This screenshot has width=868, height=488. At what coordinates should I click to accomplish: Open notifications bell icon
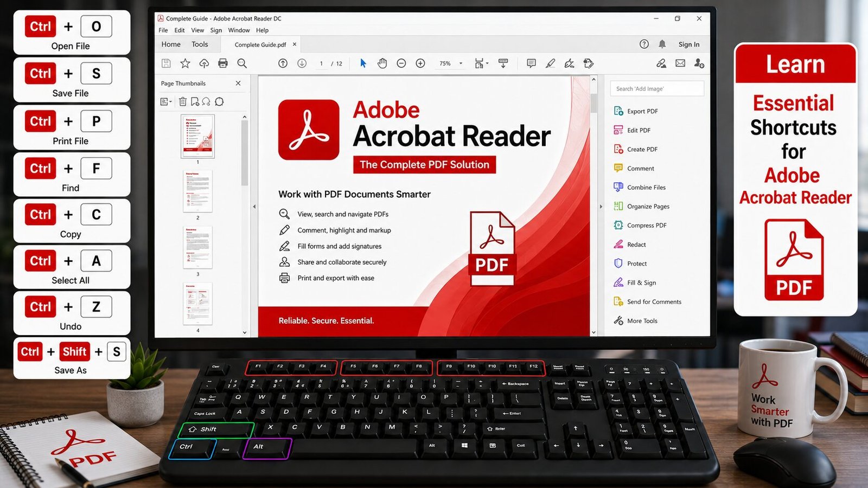click(662, 44)
